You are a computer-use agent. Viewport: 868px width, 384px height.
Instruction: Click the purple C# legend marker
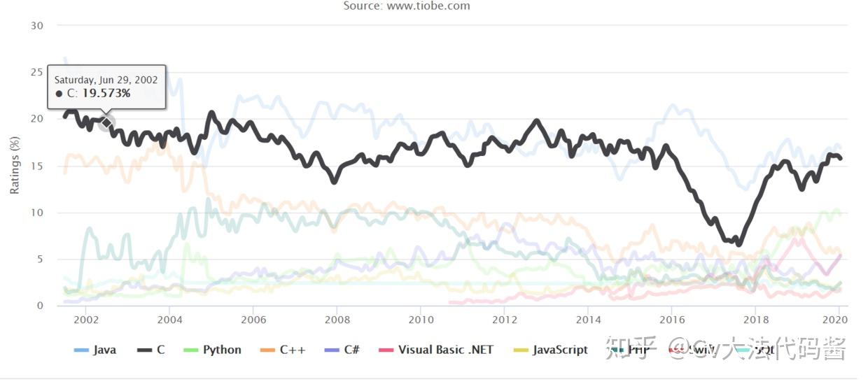click(x=332, y=350)
